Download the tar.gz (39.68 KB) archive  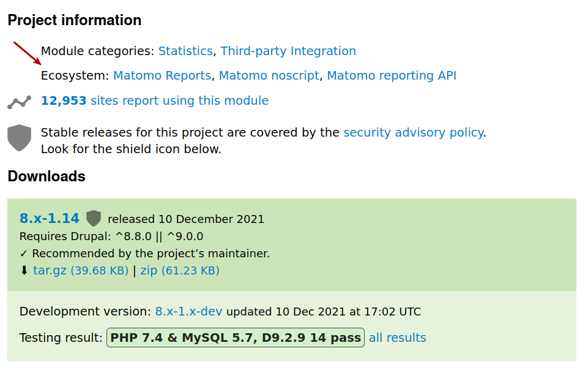point(81,271)
